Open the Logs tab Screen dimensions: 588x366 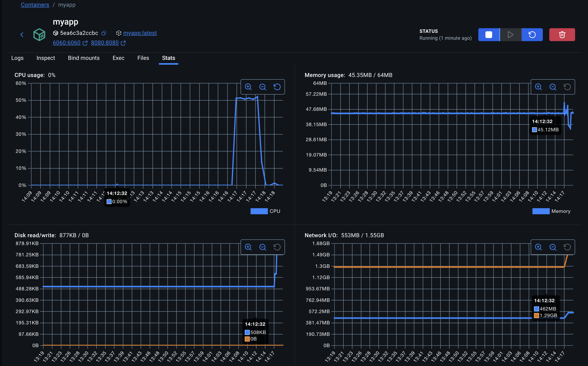(17, 58)
